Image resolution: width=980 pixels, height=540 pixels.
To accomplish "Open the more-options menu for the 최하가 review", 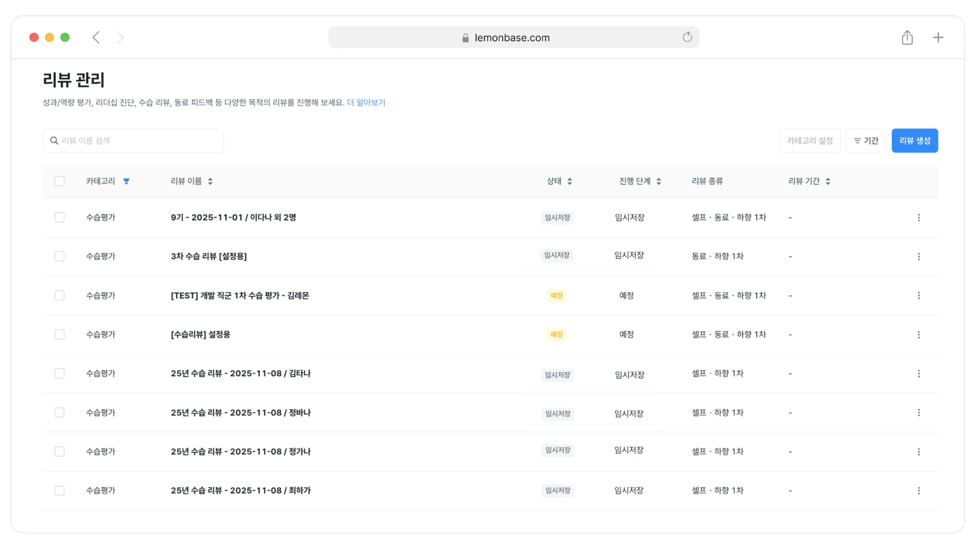I will pyautogui.click(x=919, y=491).
